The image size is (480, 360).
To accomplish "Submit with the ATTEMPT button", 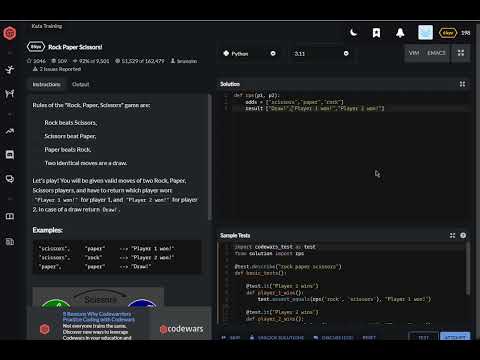I will coord(455,337).
